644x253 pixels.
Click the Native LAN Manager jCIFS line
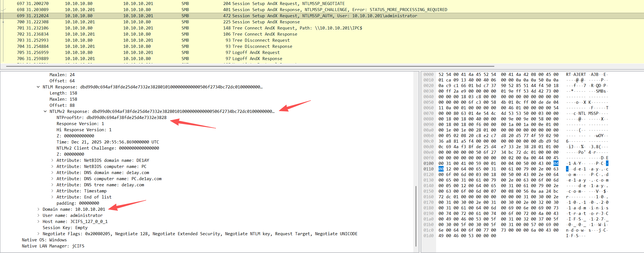(53, 246)
